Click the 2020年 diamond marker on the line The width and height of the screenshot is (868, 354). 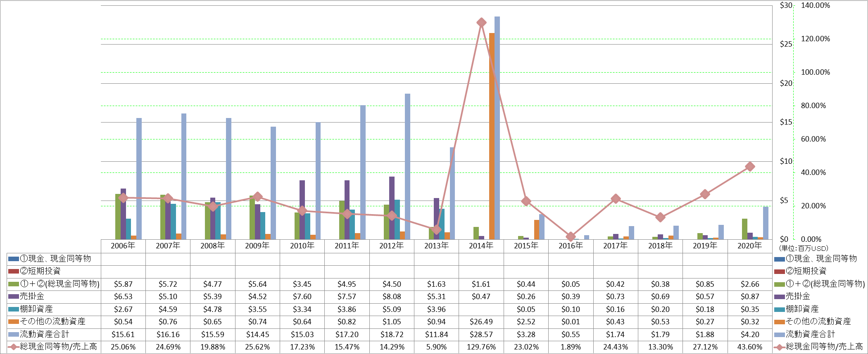point(750,167)
